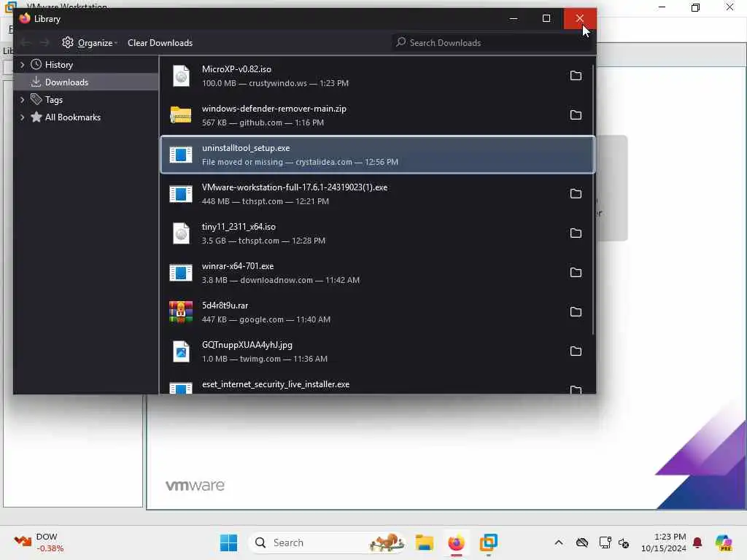The width and height of the screenshot is (747, 560).
Task: Click the uninstalltool_setup.exe file icon
Action: coord(181,155)
